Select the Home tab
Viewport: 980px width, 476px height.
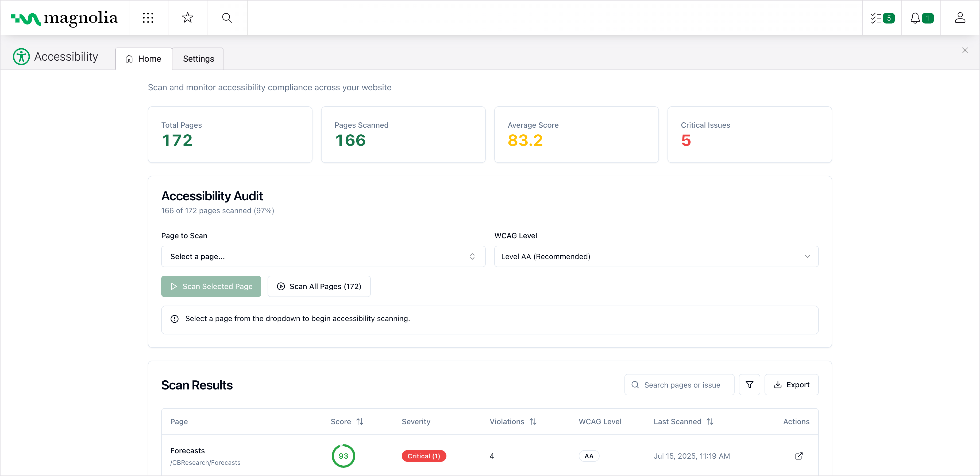[144, 59]
